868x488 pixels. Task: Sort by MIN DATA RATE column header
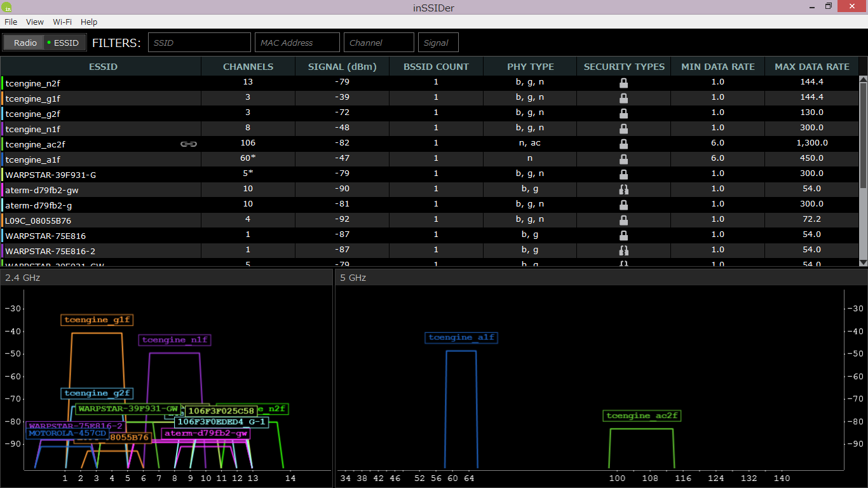coord(718,66)
